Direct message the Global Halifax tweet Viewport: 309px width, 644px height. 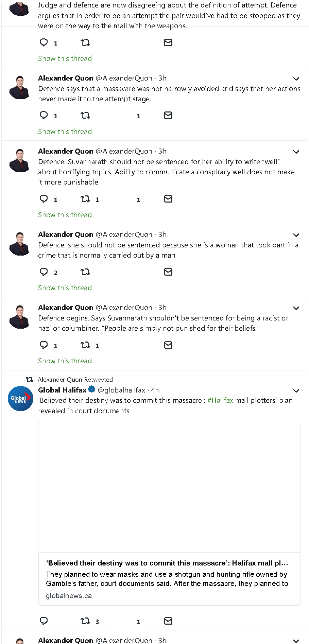168,621
